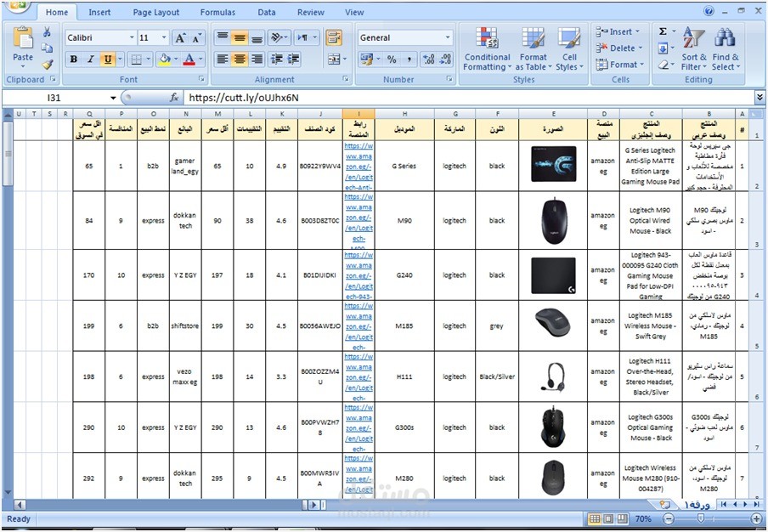Viewport: 768px width, 532px height.
Task: Switch to Normal view in status bar
Action: pos(595,518)
